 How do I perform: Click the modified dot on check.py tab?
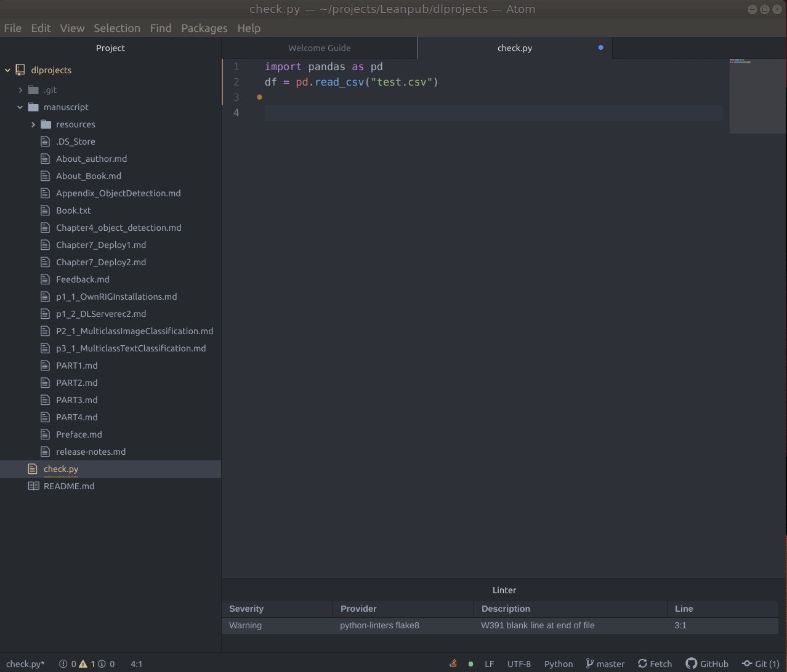click(600, 47)
